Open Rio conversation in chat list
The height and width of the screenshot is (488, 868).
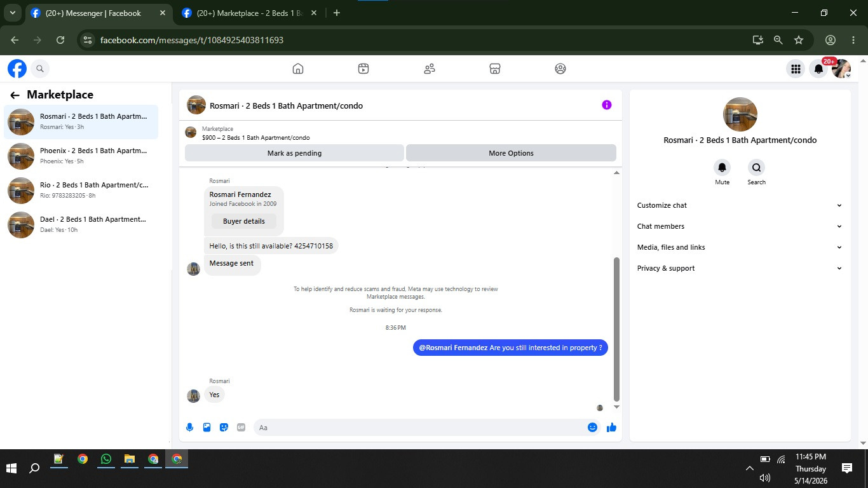(81, 190)
